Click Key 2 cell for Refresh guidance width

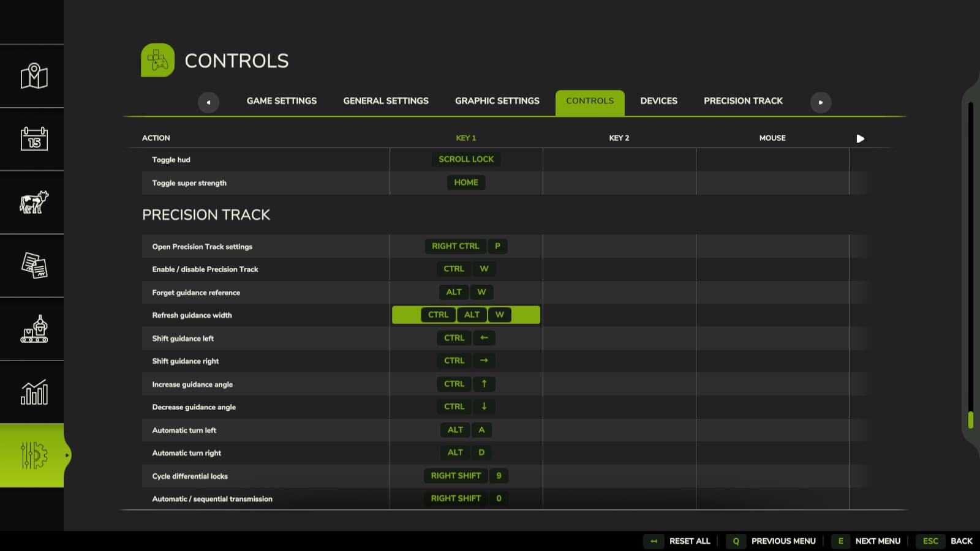click(619, 315)
